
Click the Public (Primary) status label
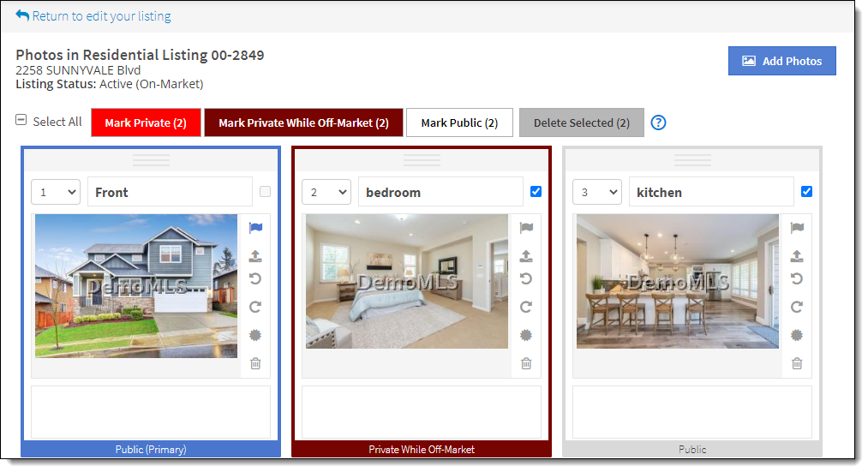(x=151, y=450)
